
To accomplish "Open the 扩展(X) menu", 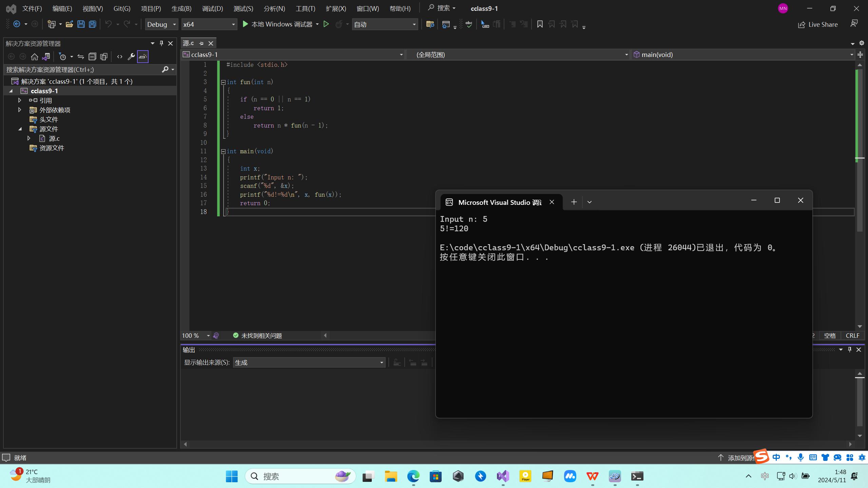I will tap(336, 8).
